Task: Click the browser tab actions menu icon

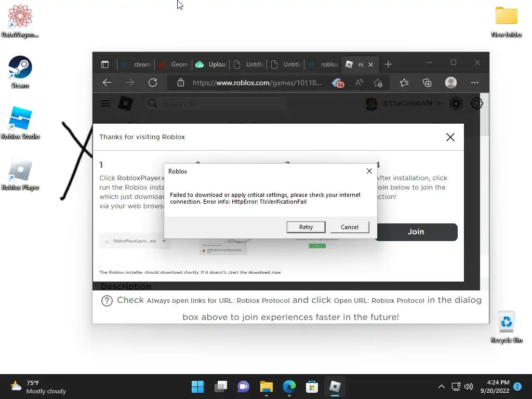Action: click(105, 64)
